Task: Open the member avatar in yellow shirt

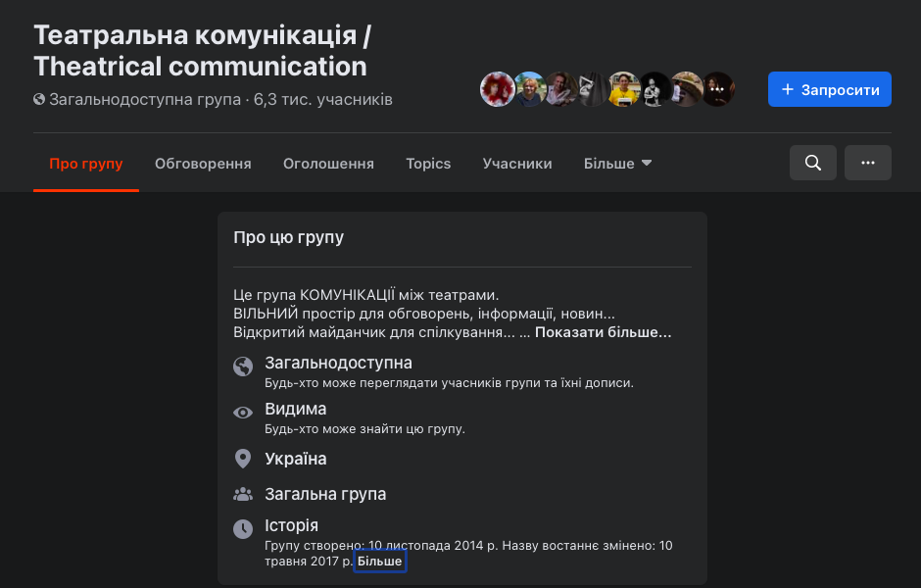Action: pyautogui.click(x=624, y=89)
